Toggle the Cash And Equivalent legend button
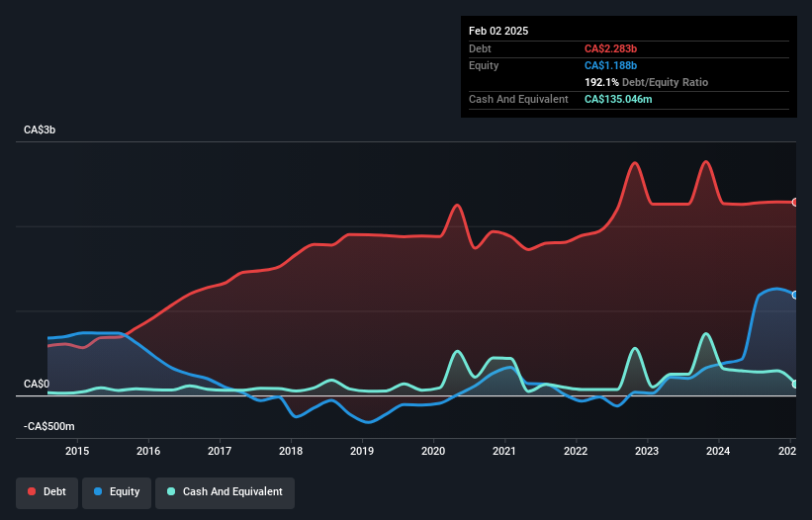 pos(226,492)
